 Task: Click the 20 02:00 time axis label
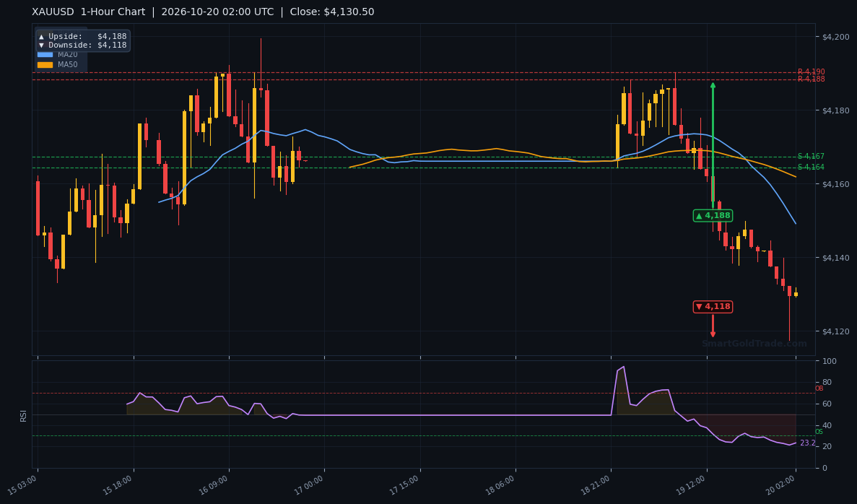pyautogui.click(x=780, y=485)
